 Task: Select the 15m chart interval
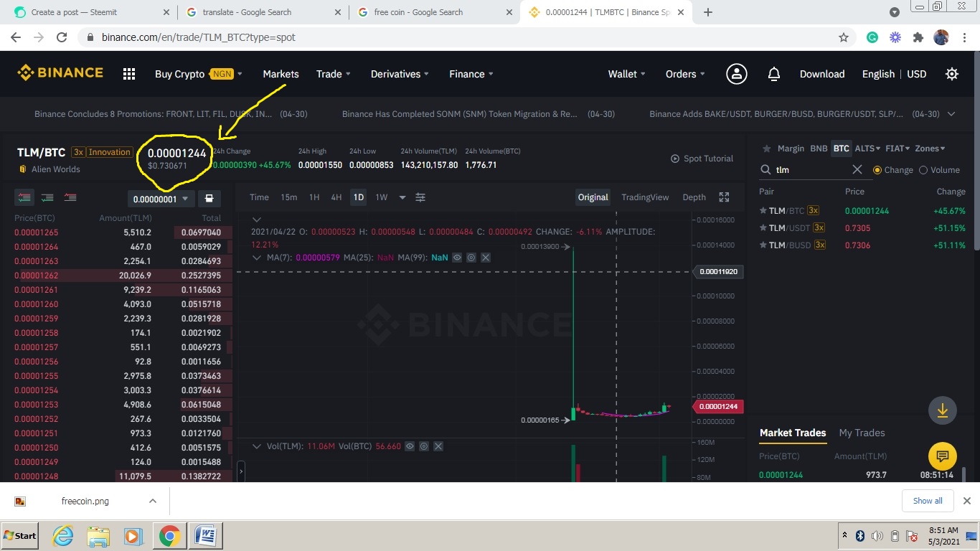pos(288,197)
